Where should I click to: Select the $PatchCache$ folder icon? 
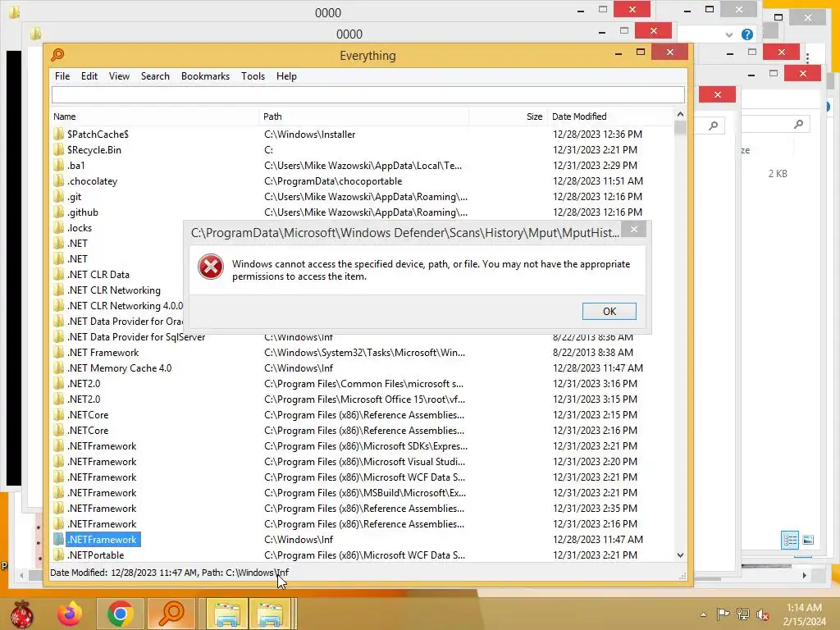58,134
